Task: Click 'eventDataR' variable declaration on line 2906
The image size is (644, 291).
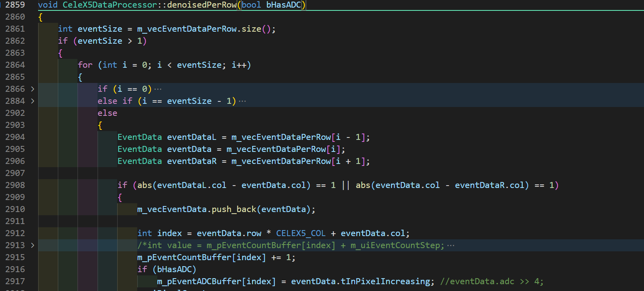Action: pyautogui.click(x=192, y=161)
